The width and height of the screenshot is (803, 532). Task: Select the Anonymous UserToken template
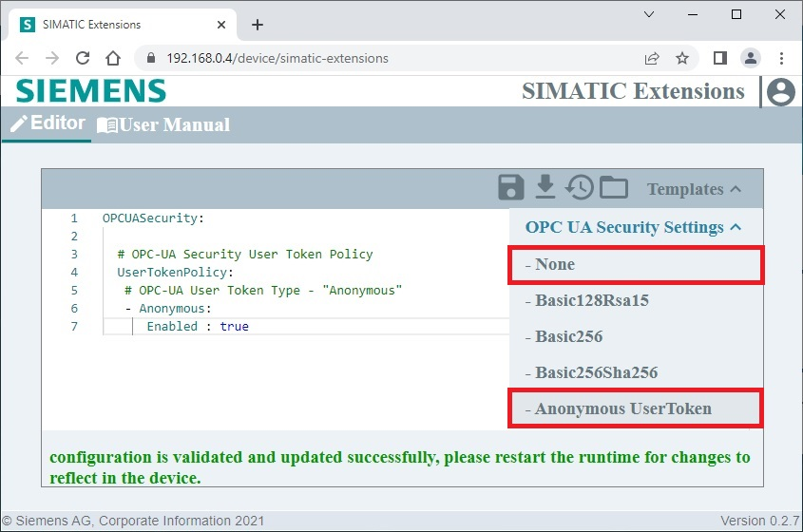pos(636,408)
